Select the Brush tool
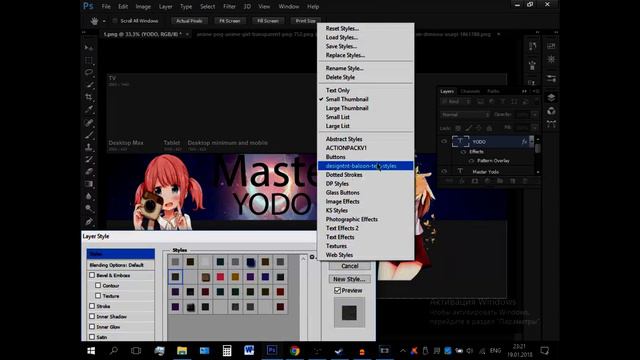 (89, 134)
